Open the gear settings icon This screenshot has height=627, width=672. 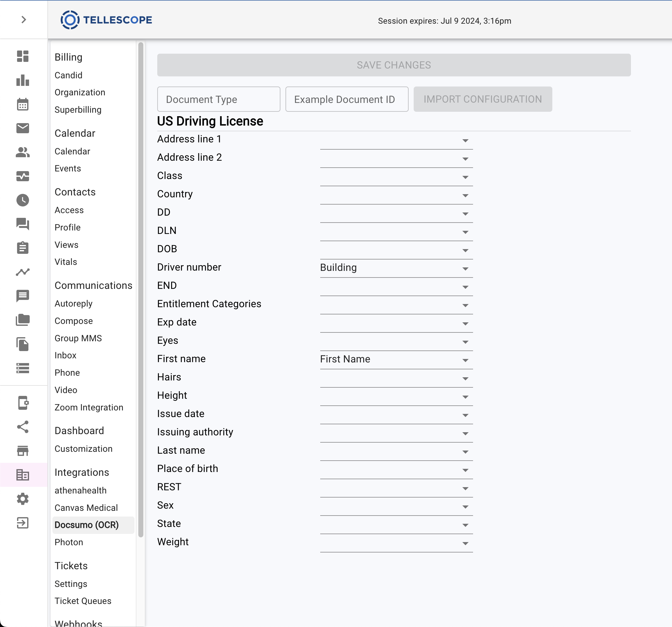point(23,499)
